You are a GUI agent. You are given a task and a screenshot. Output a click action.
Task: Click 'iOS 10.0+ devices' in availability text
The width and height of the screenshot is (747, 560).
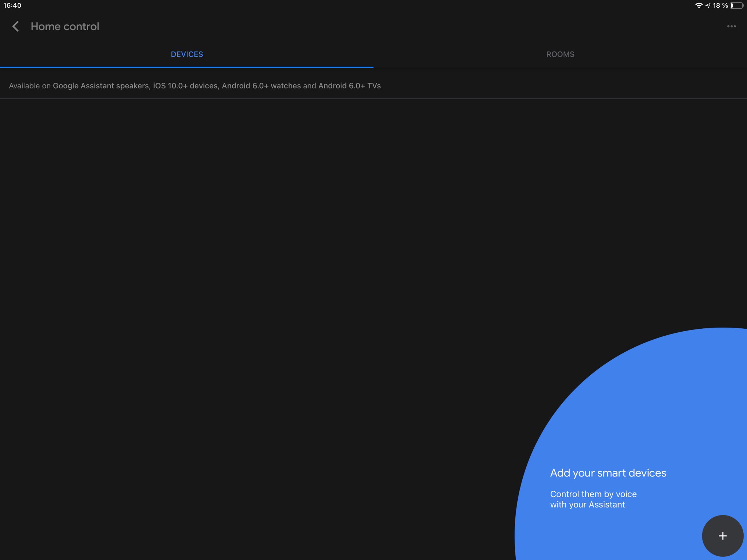(x=185, y=86)
